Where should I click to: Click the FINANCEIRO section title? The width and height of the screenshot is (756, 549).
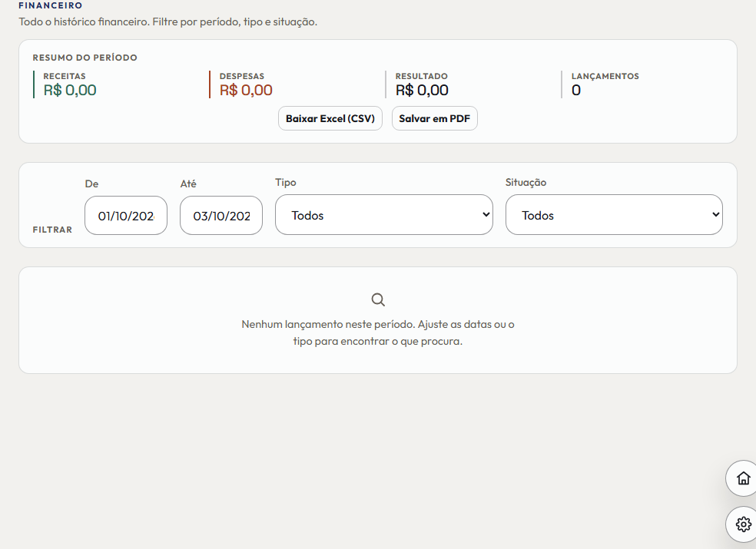(x=51, y=5)
